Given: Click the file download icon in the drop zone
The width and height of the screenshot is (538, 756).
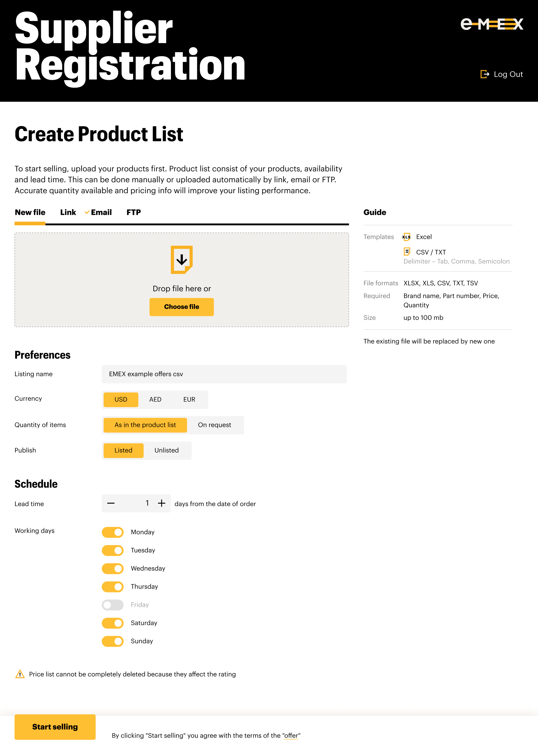Looking at the screenshot, I should click(x=182, y=260).
